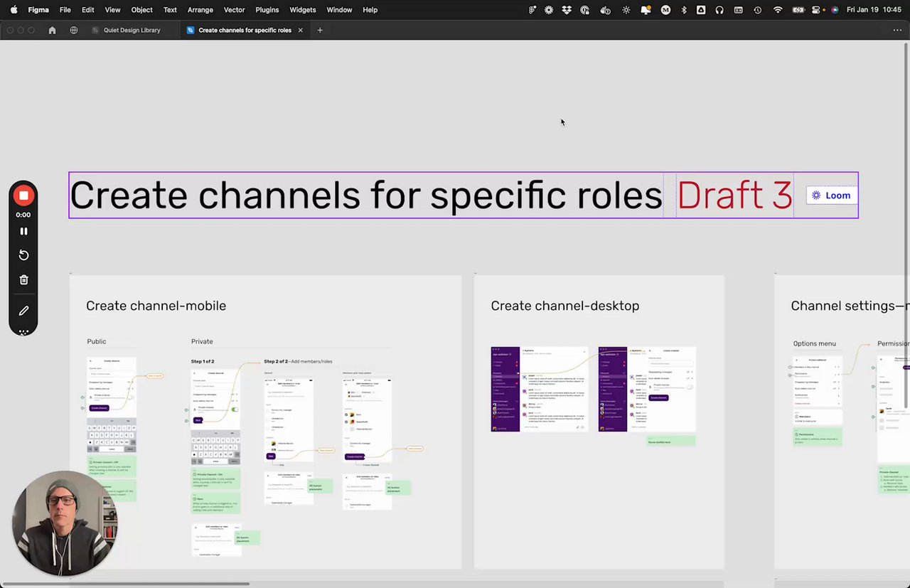The height and width of the screenshot is (588, 910).
Task: Close the Create channels for specific roles tab
Action: (300, 31)
